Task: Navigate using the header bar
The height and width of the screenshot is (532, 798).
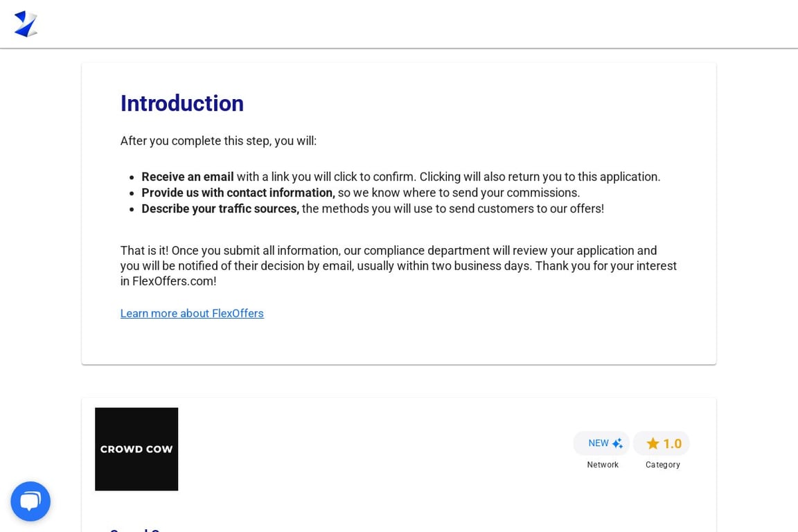Action: pos(399,24)
